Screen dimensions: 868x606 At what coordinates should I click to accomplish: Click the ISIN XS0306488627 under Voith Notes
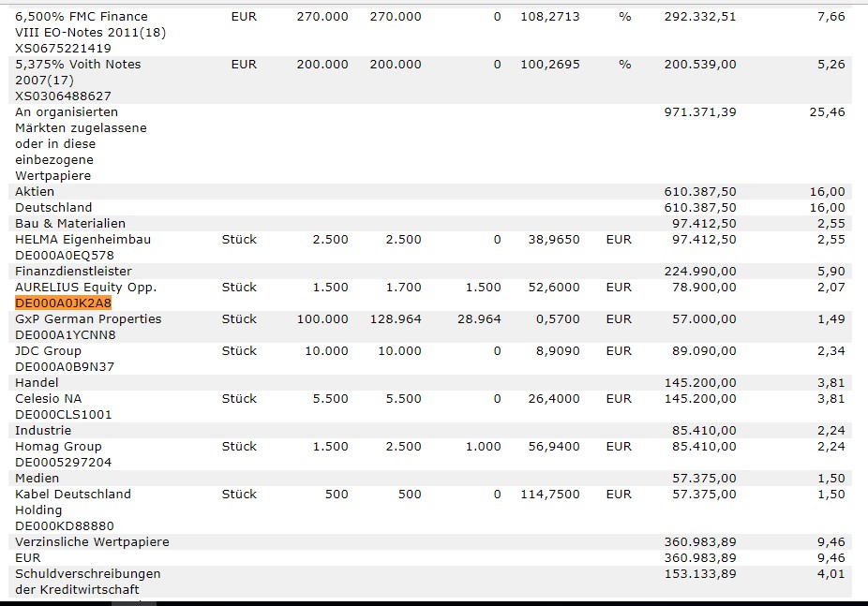(63, 96)
